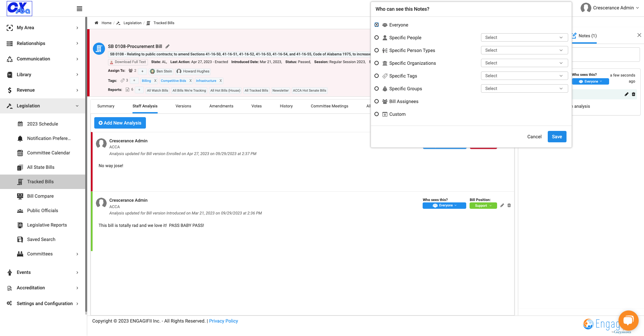Switch to the History tab
The height and width of the screenshot is (336, 644).
point(286,106)
